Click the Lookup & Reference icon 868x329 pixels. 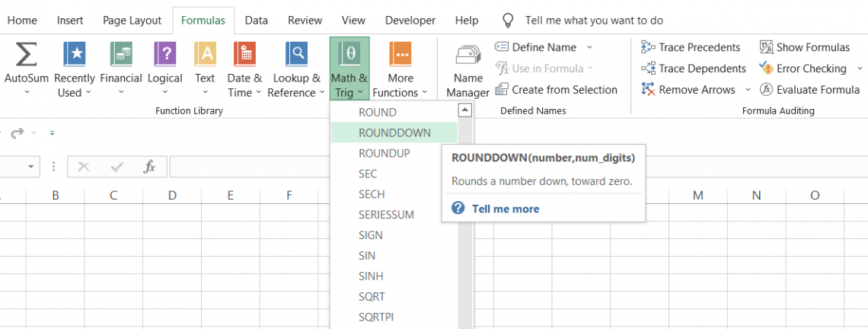coord(296,55)
